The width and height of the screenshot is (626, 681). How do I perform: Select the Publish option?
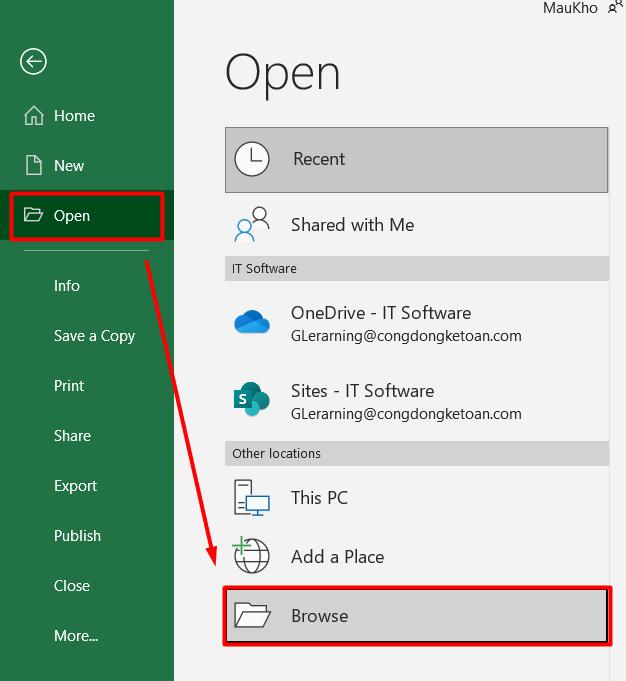coord(87,536)
